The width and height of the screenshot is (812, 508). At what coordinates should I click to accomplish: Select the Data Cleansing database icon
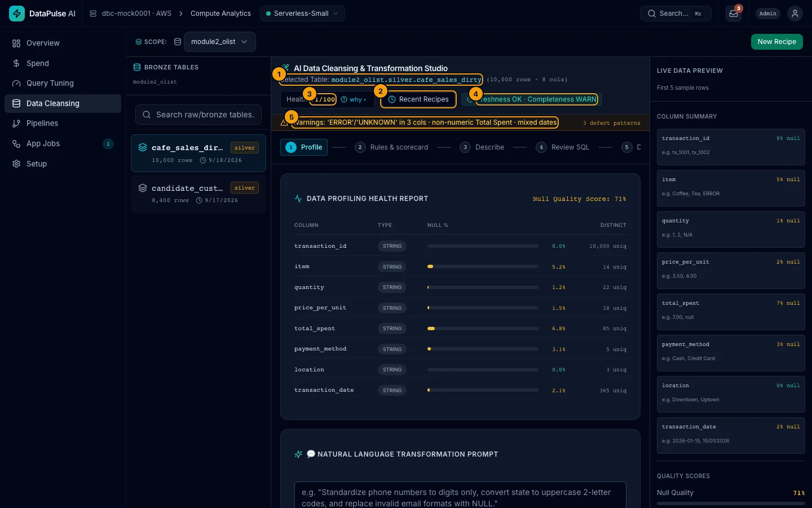click(x=16, y=103)
